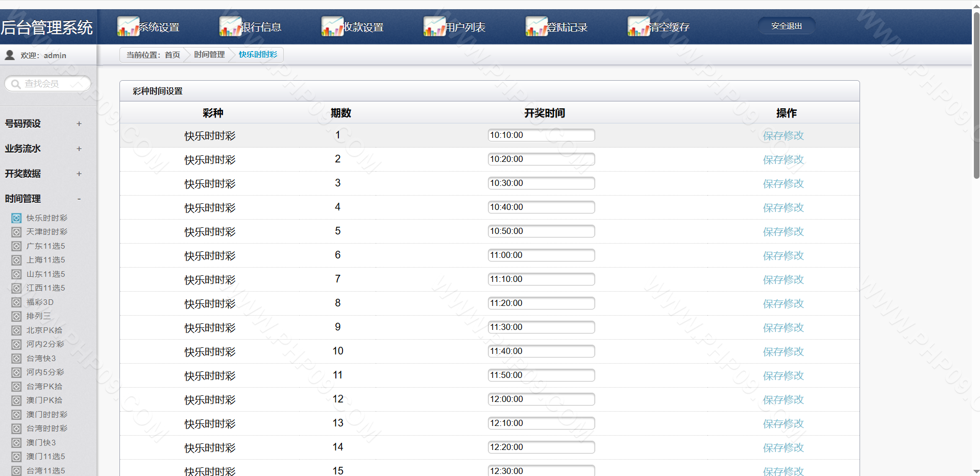The height and width of the screenshot is (476, 980).
Task: Collapse the 时间管理 sidebar section
Action: 79,199
